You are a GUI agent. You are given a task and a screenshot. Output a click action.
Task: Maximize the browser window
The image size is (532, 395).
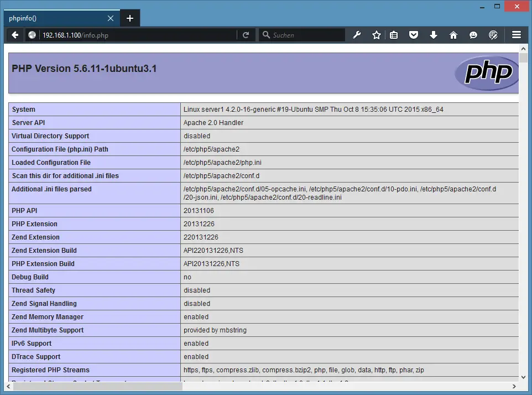(497, 7)
